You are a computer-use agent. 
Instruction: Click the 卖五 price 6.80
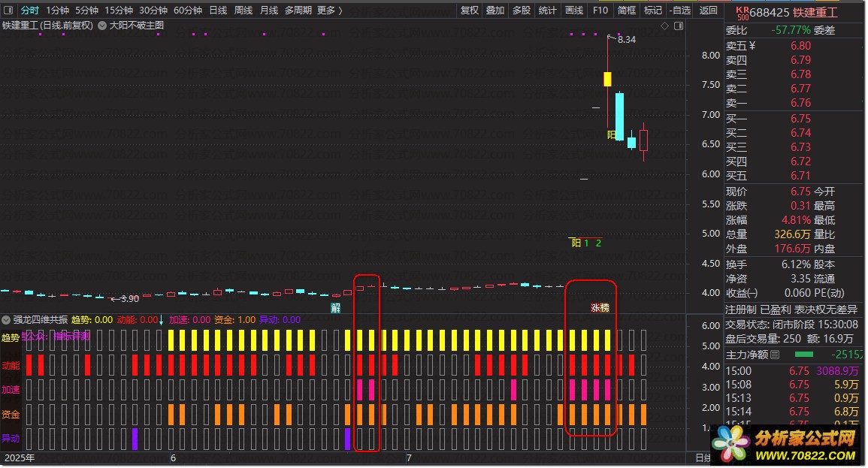click(800, 46)
